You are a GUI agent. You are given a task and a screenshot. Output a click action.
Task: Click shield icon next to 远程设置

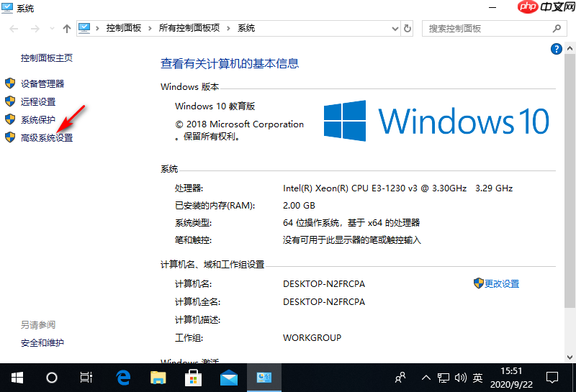pyautogui.click(x=10, y=101)
